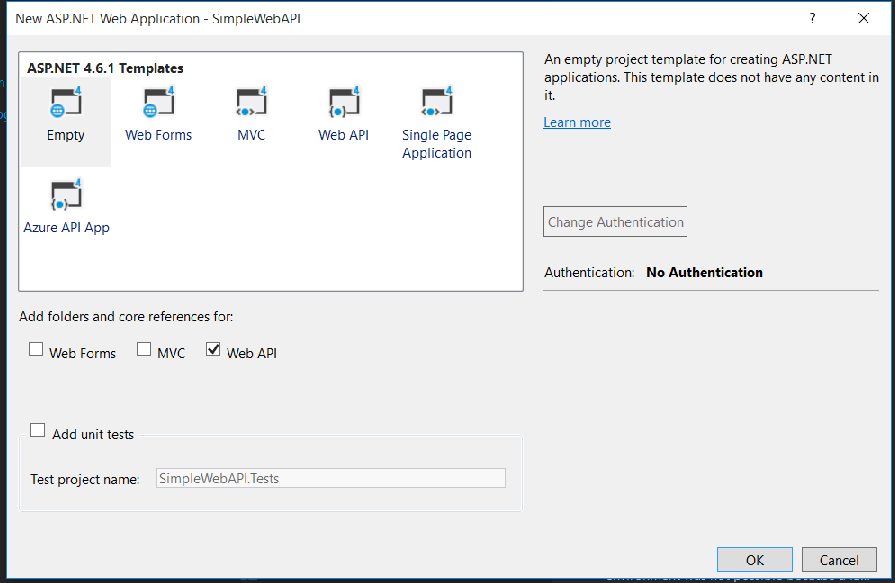The width and height of the screenshot is (895, 583).
Task: Enable Add unit tests
Action: click(37, 429)
